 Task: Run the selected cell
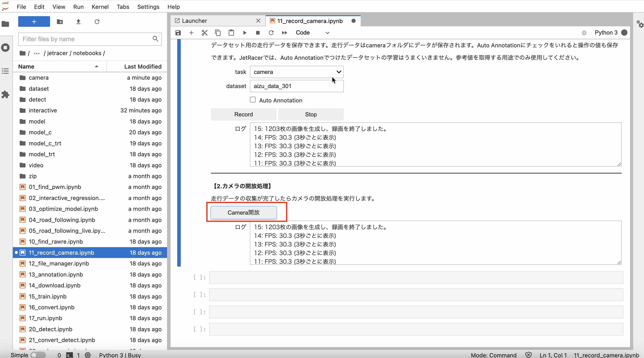point(245,33)
